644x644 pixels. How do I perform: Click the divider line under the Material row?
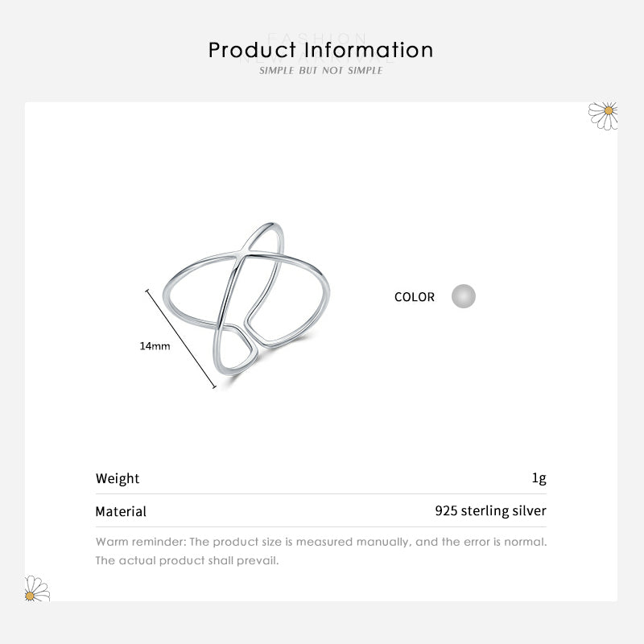click(x=321, y=526)
